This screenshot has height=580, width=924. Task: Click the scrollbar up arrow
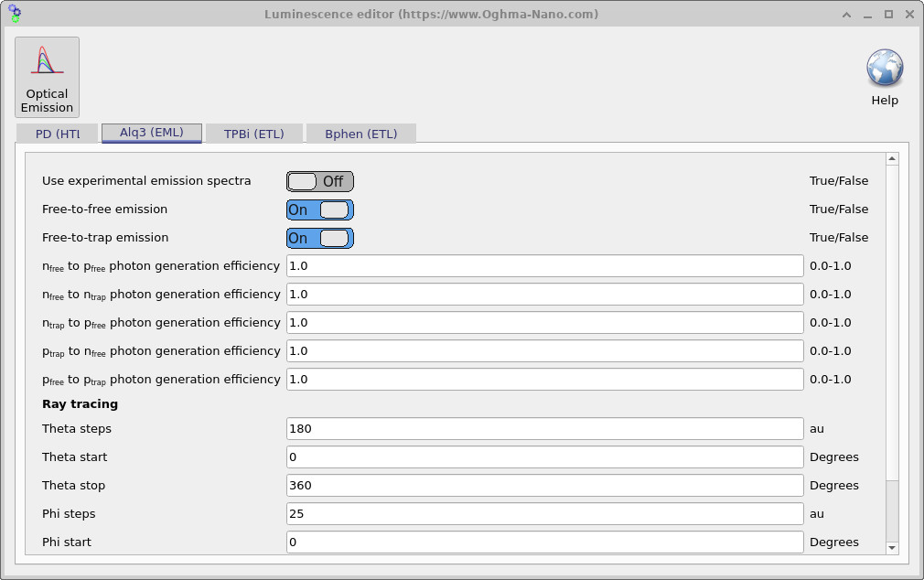click(x=891, y=156)
